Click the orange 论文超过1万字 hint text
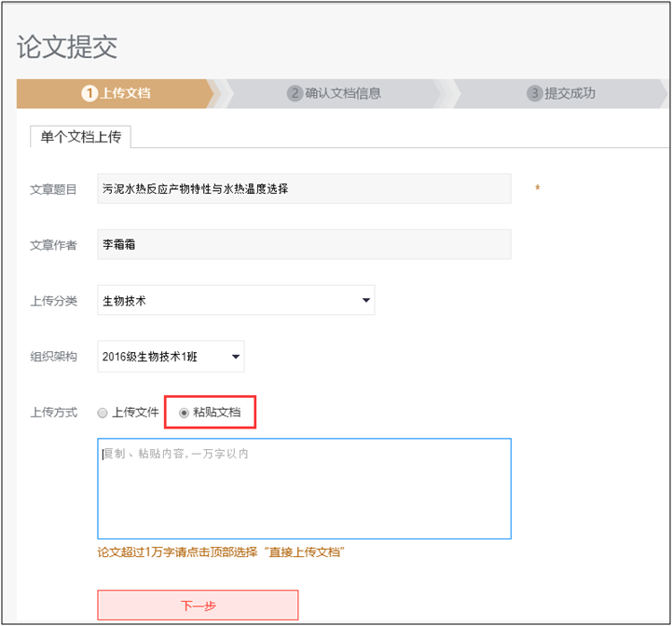The width and height of the screenshot is (672, 626). point(221,552)
